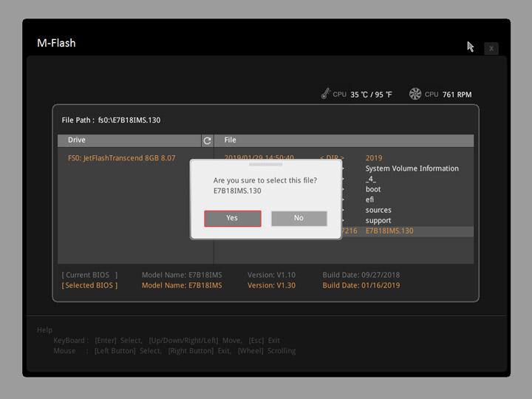Viewport: 532px width, 399px height.
Task: Click the CPU fan speed icon
Action: (415, 94)
